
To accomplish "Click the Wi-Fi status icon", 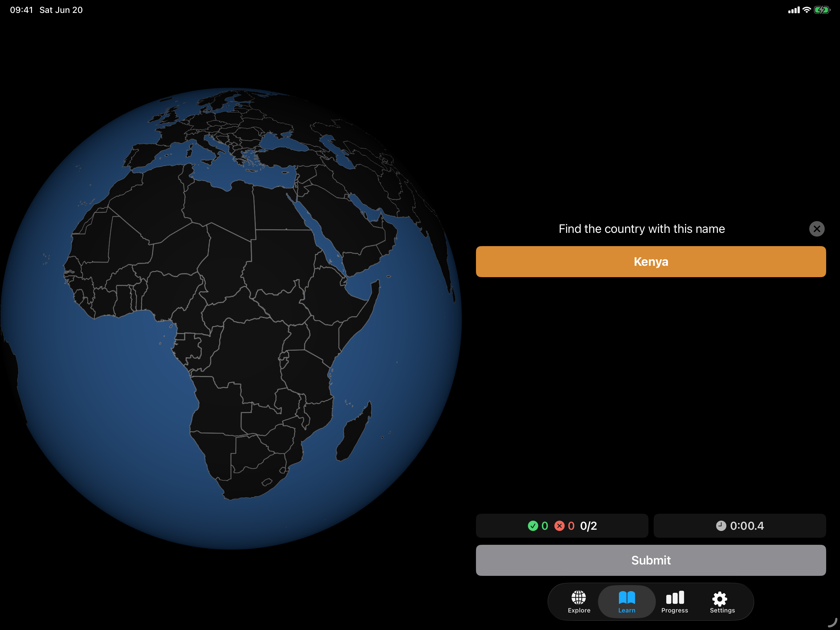I will [806, 10].
